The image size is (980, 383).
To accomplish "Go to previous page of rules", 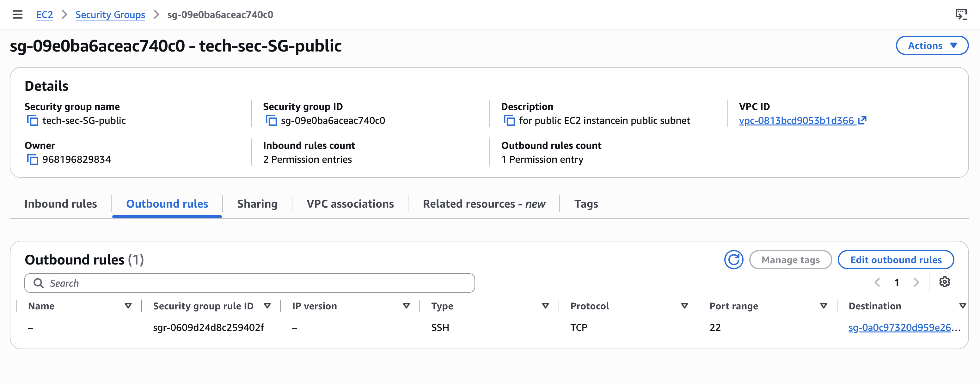I will [877, 283].
